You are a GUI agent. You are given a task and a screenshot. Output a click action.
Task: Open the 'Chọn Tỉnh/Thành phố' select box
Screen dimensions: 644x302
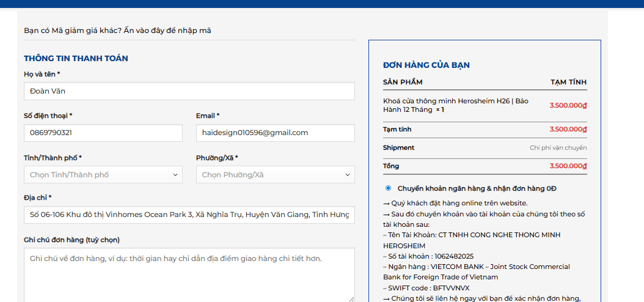click(x=103, y=175)
